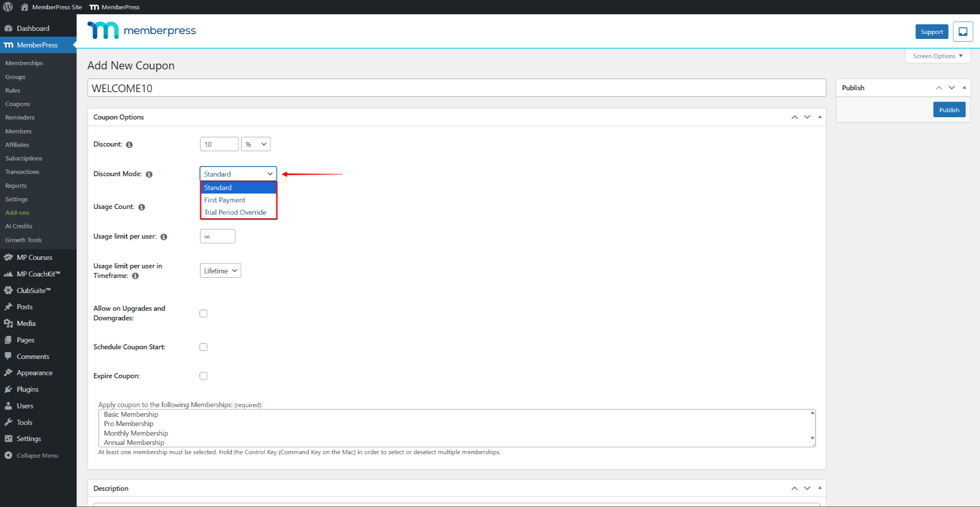Screen dimensions: 980x507
Task: Tick the Expire Coupon checkbox
Action: [203, 376]
